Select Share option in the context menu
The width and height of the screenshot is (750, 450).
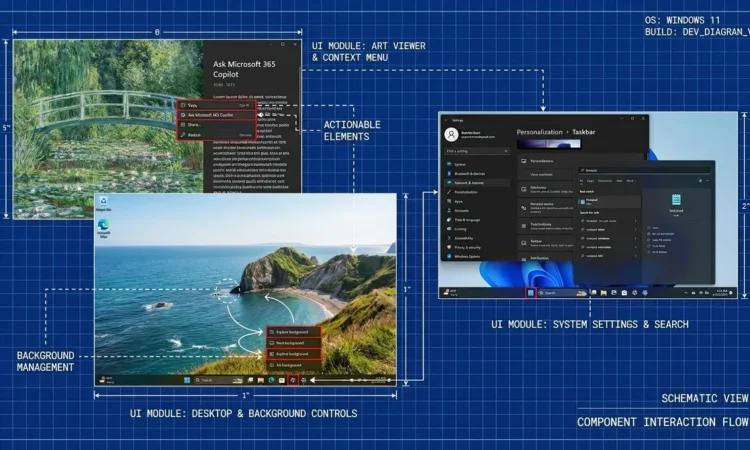(x=195, y=124)
